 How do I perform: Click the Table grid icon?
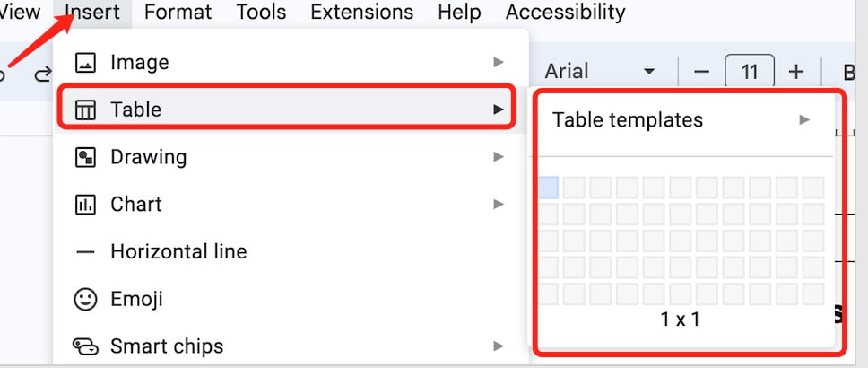85,110
